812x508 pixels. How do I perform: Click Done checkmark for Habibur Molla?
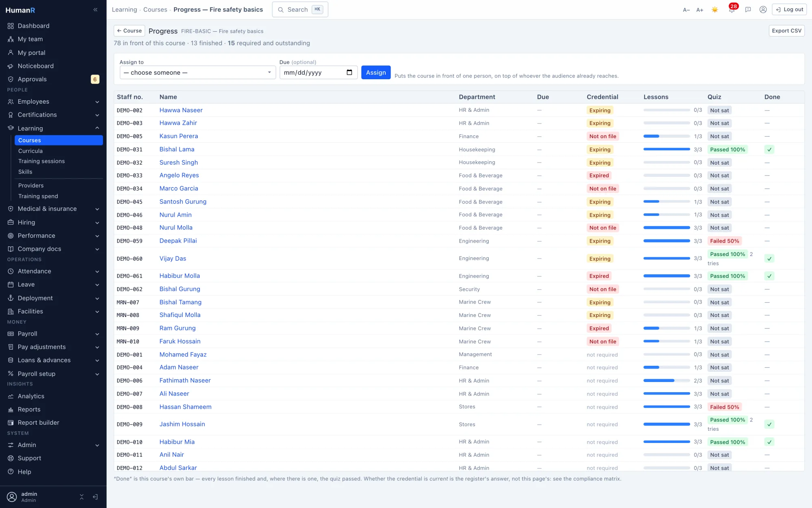tap(769, 276)
